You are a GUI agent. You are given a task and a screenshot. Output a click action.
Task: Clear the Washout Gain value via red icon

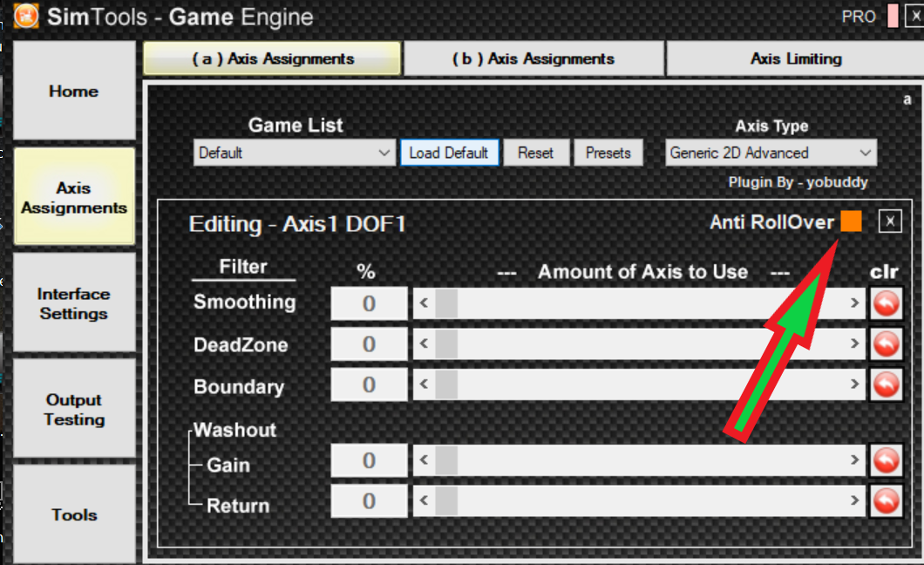coord(887,460)
